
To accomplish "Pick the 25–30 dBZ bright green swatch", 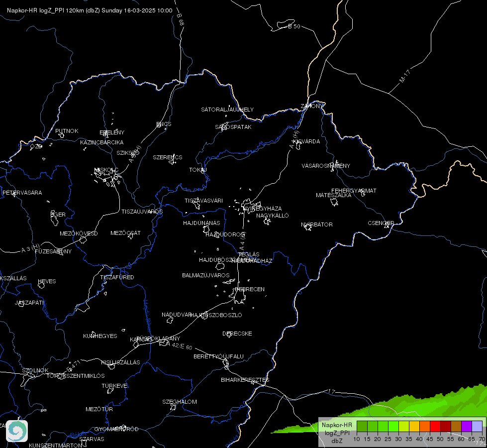I will [393, 426].
